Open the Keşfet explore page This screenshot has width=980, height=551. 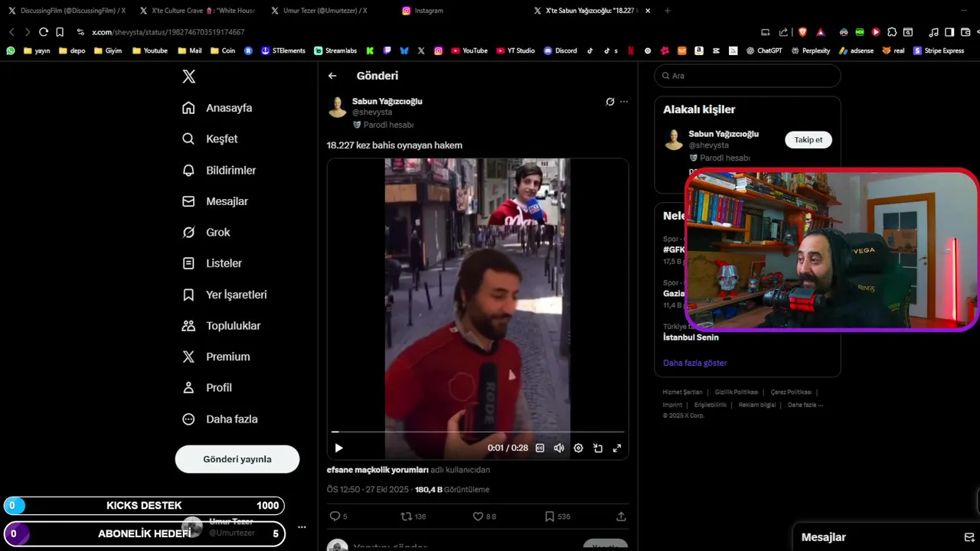211,139
